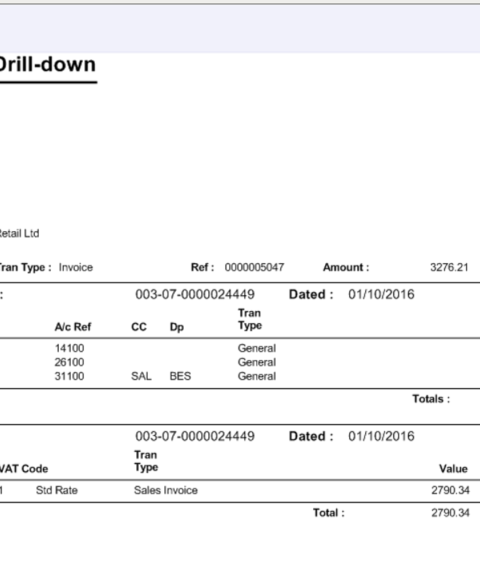480x562 pixels.
Task: Click the Drill-down report heading
Action: (47, 65)
